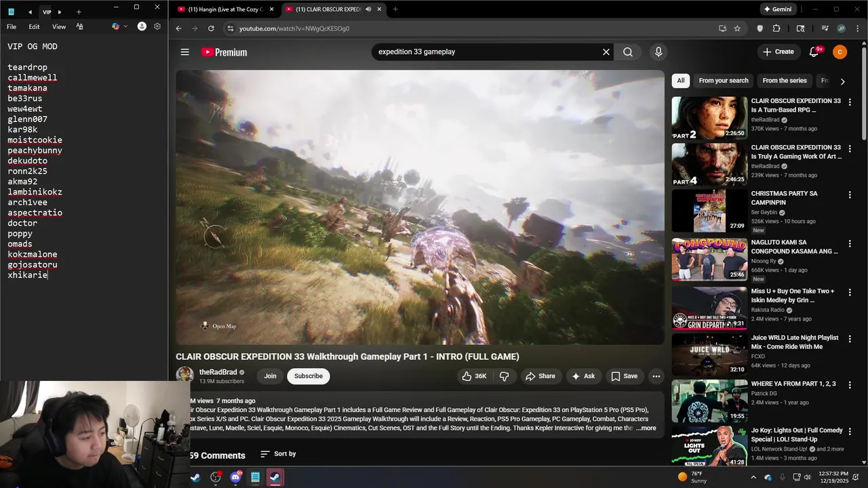Open YouTube notifications bell
Image resolution: width=868 pixels, height=488 pixels.
pyautogui.click(x=814, y=52)
